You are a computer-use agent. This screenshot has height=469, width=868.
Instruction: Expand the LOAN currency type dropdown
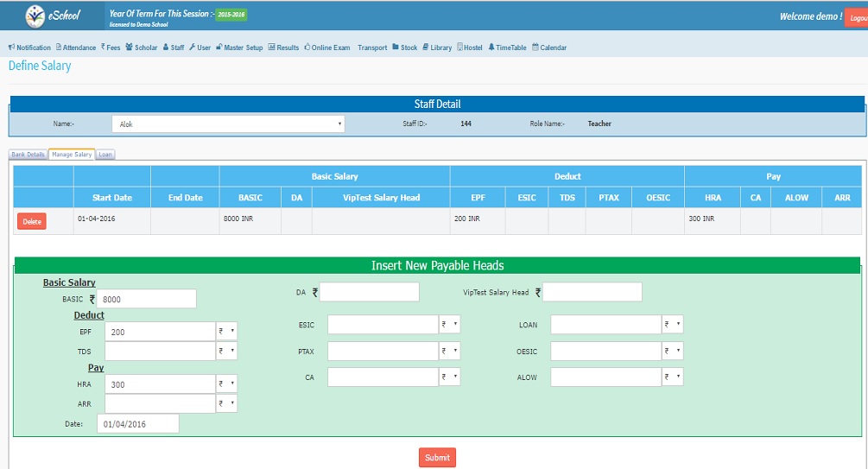pos(672,325)
